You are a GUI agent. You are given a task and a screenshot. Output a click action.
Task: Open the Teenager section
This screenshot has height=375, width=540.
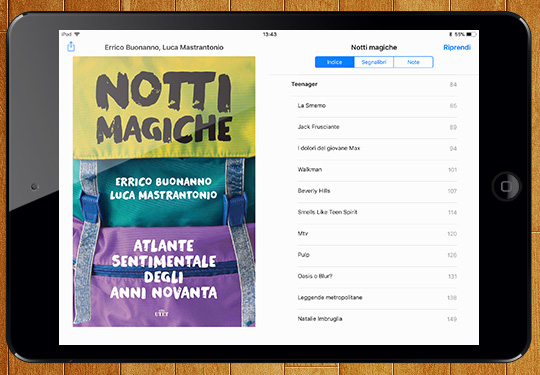pos(374,84)
